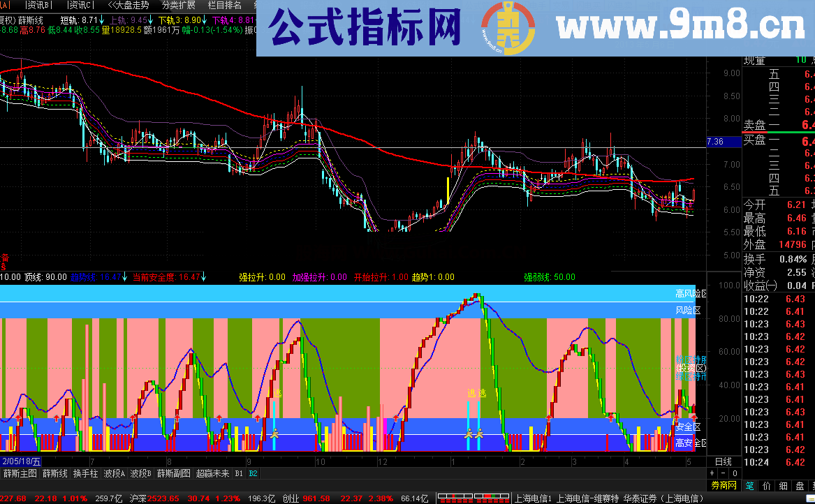The height and width of the screenshot is (504, 815).
Task: Toggle the B1 indicator button
Action: 239,473
